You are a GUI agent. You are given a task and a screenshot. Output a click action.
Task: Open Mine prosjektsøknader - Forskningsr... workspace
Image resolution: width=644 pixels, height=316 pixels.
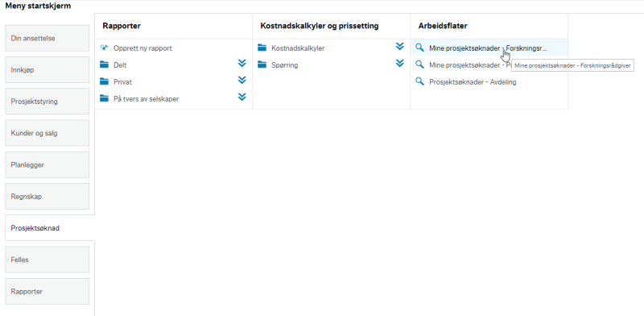(x=488, y=48)
